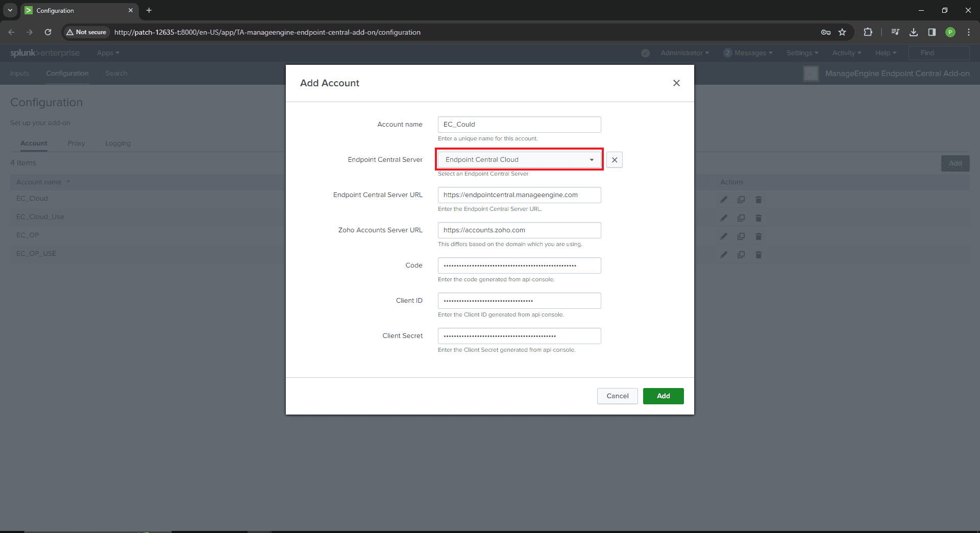
Task: Focus the Client ID field
Action: [520, 301]
